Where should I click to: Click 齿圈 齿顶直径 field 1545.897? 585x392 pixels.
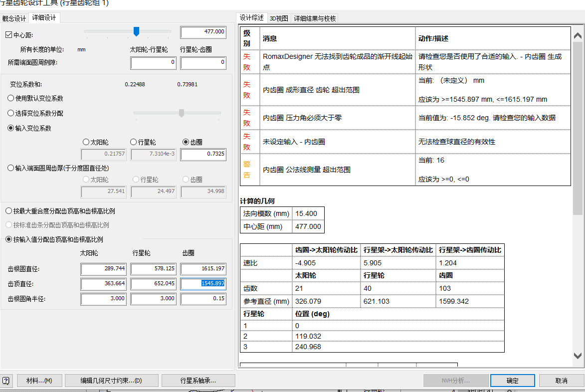(203, 284)
